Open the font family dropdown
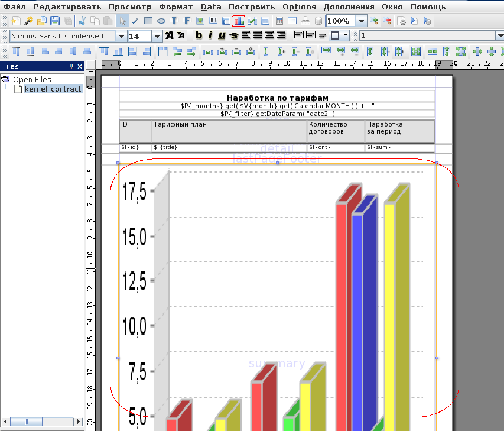Viewport: 504px width, 431px height. click(122, 36)
